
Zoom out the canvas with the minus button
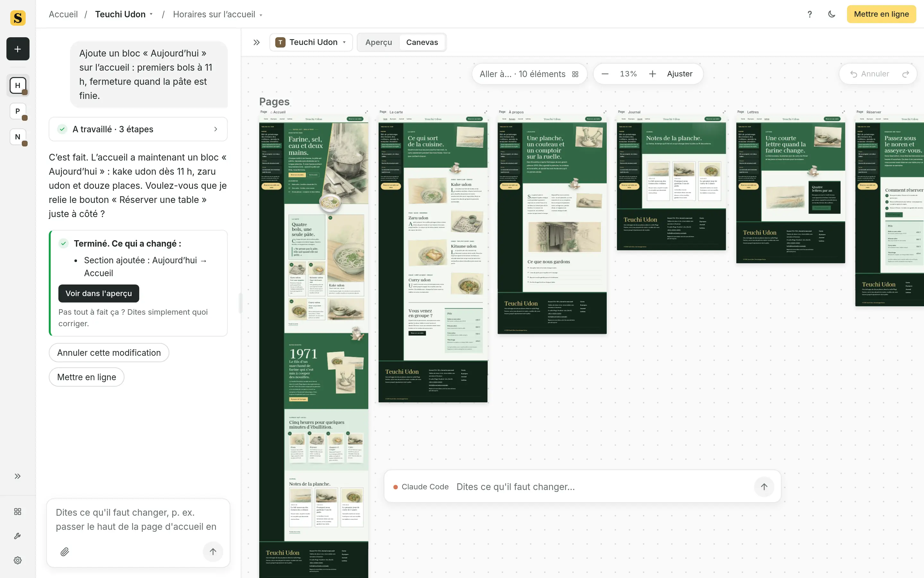tap(605, 74)
